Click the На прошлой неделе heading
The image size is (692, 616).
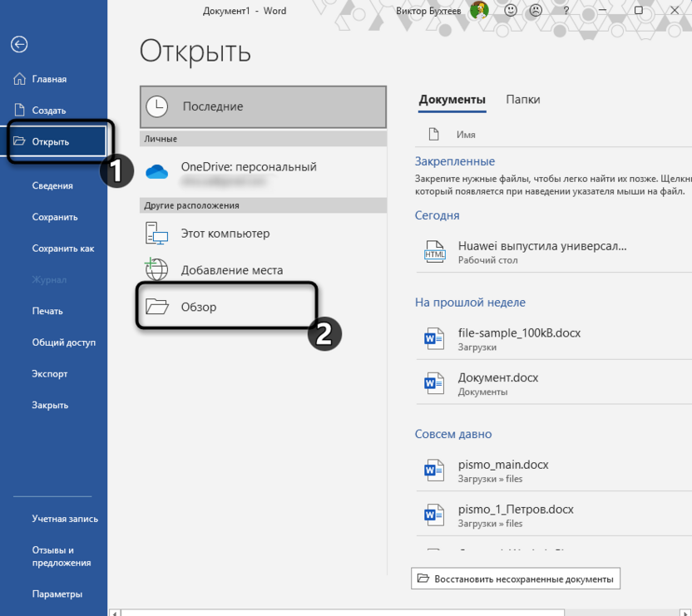point(470,303)
